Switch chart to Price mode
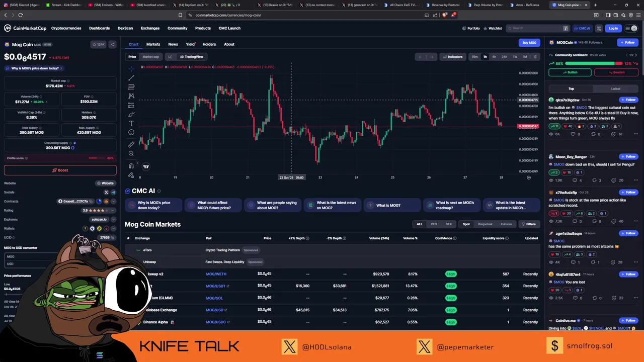Viewport: 644px width, 362px height. coord(132,57)
